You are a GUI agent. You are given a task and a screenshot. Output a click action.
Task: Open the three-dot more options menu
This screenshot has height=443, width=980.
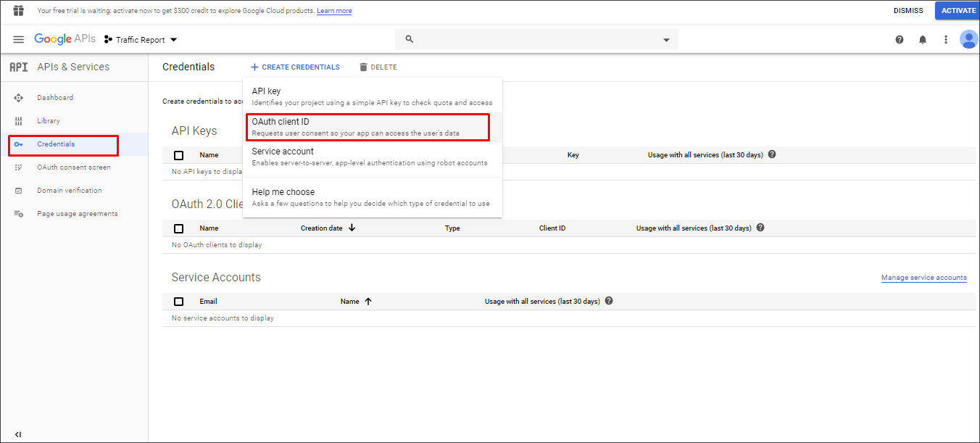pyautogui.click(x=946, y=40)
